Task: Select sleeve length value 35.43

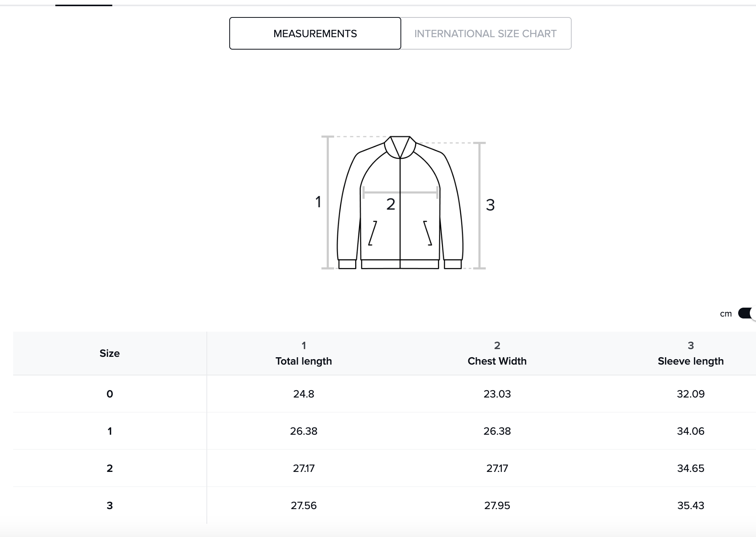Action: point(691,506)
